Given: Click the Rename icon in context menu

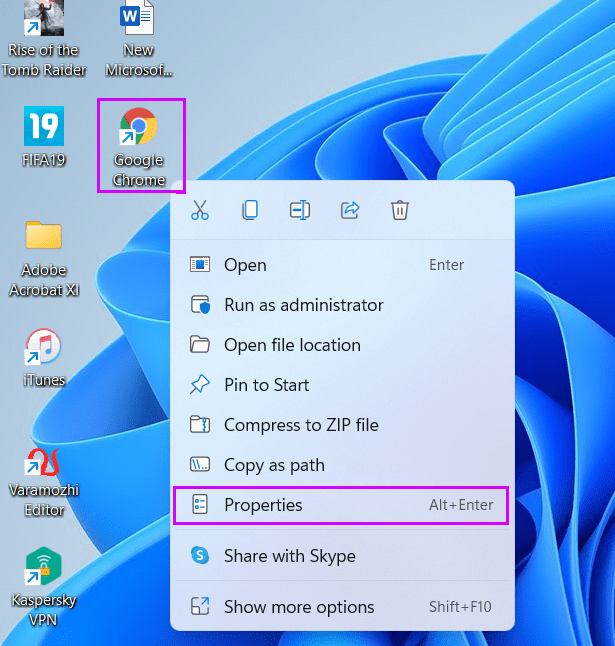Looking at the screenshot, I should (300, 210).
